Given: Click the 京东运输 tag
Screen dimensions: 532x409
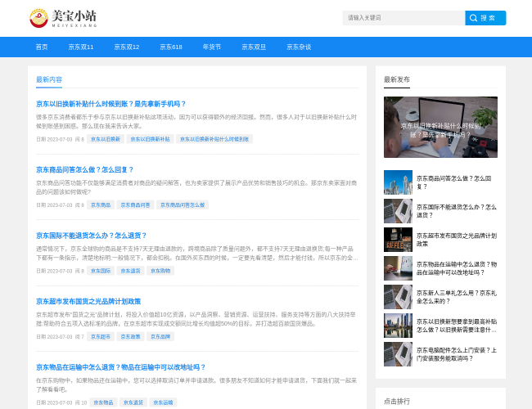Looking at the screenshot, I should (163, 402).
